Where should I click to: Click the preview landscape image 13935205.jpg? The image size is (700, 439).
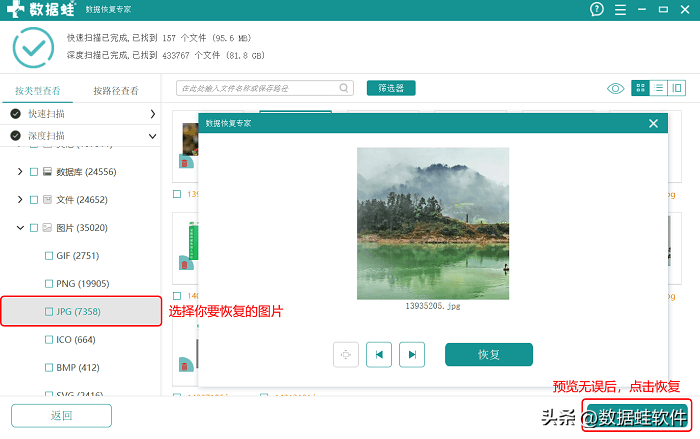click(433, 223)
